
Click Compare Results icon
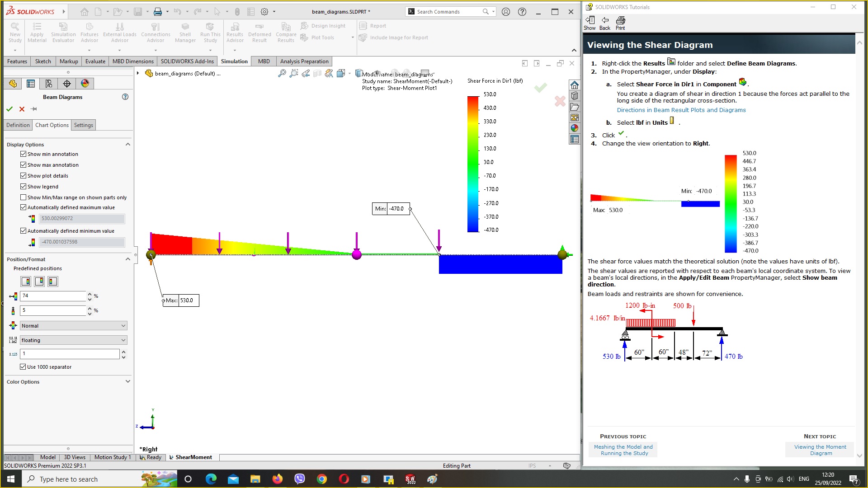[286, 33]
